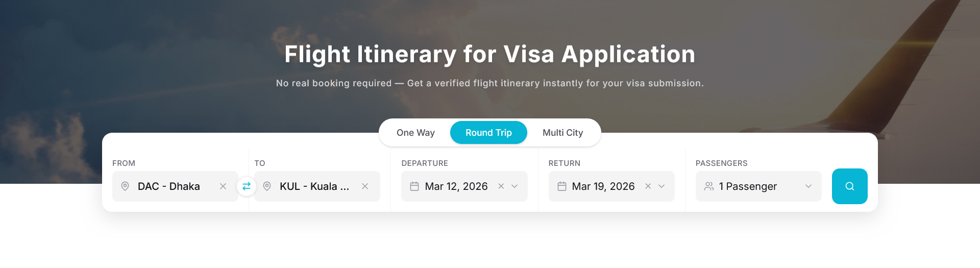
Task: Clear the Mar 12, 2026 departure date
Action: pyautogui.click(x=501, y=186)
